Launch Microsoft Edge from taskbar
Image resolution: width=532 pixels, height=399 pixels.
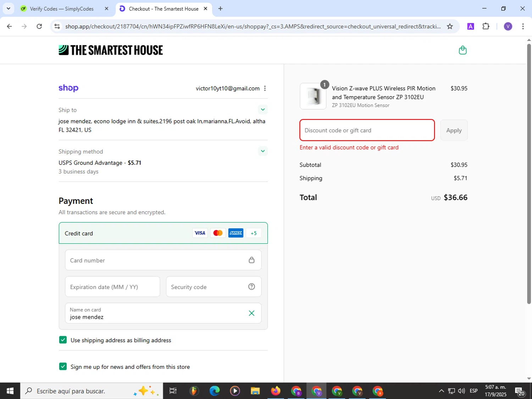[x=215, y=391]
